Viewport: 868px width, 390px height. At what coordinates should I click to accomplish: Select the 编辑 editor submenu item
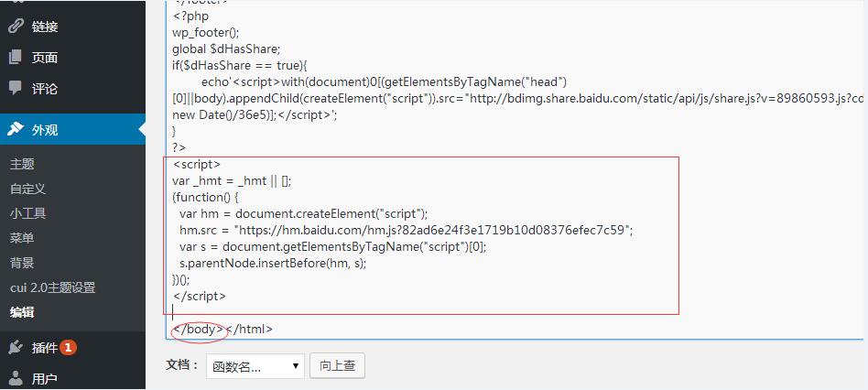pyautogui.click(x=22, y=312)
